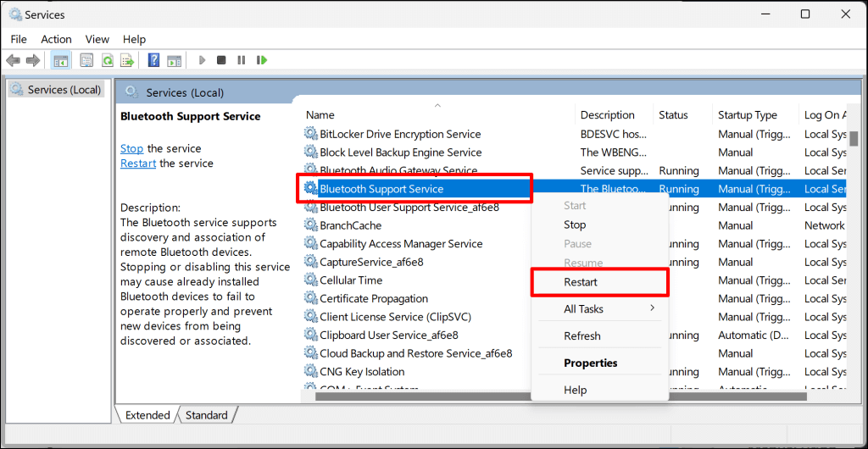
Task: Open the Action menu
Action: 56,39
